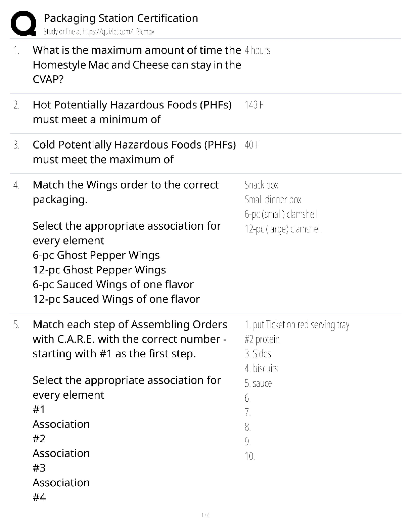The width and height of the screenshot is (411, 532).
Task: Click the Packaging Station Certification title
Action: click(121, 18)
